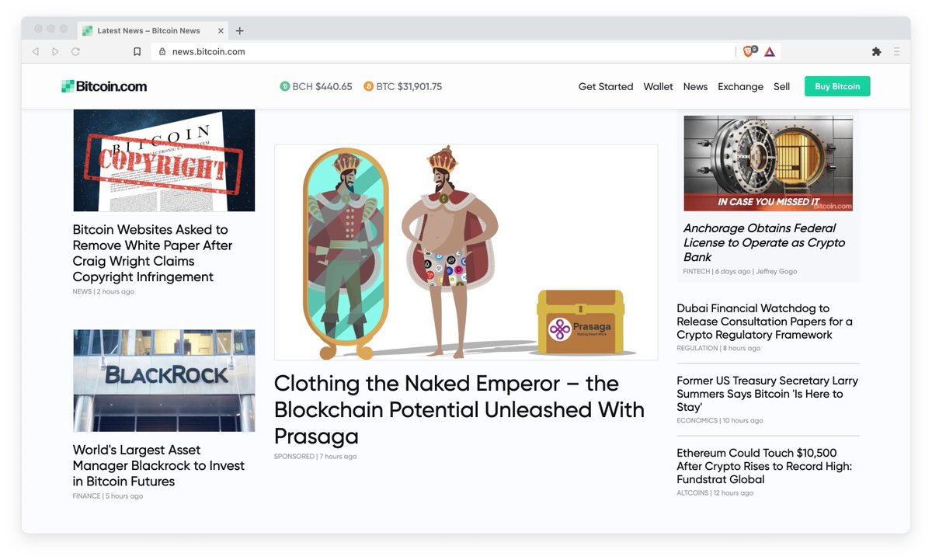Screen dimensions: 932x560
Task: Click the orange BTC coin icon
Action: click(369, 86)
